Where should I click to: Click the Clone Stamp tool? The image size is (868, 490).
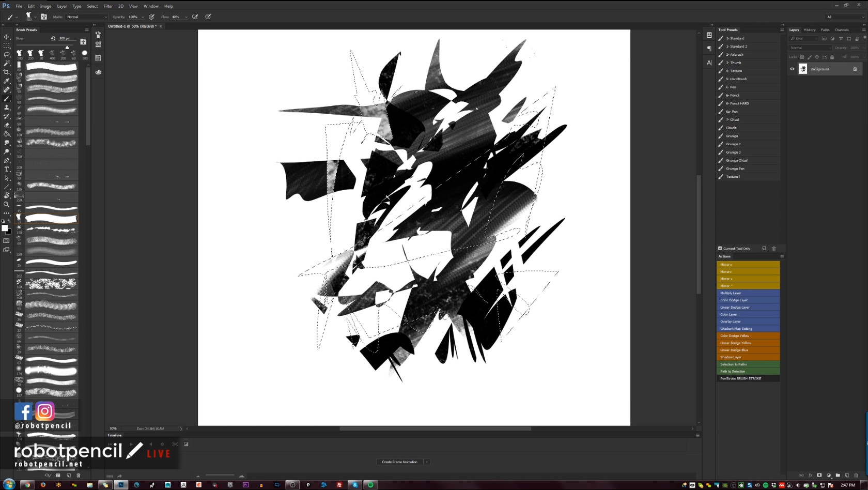pyautogui.click(x=7, y=108)
